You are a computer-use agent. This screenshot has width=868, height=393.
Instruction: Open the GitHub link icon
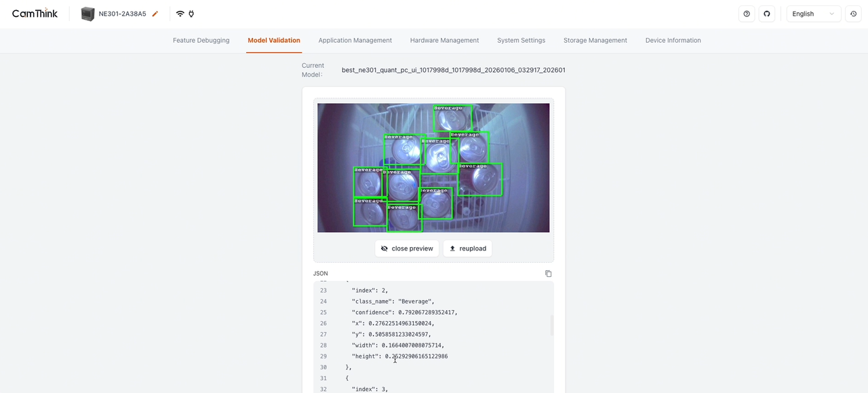[767, 14]
